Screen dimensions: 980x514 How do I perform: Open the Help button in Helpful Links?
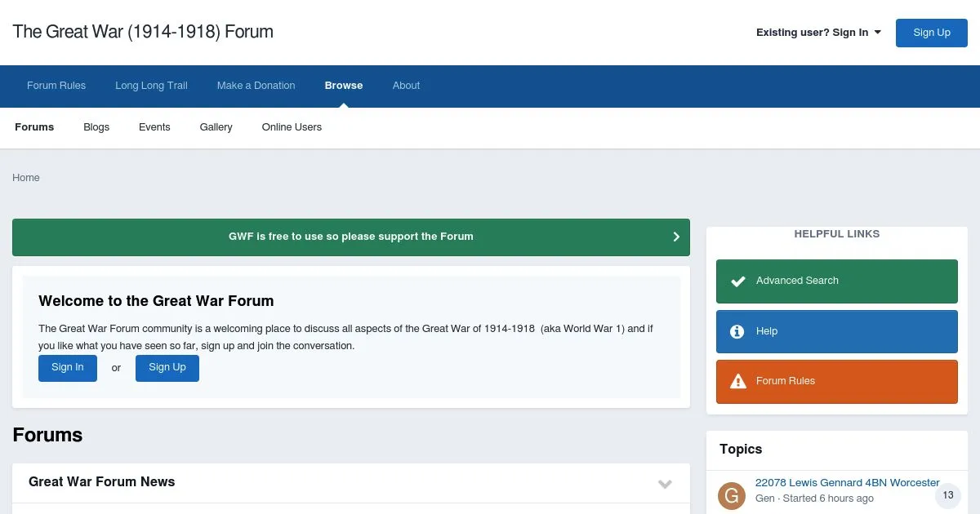837,331
